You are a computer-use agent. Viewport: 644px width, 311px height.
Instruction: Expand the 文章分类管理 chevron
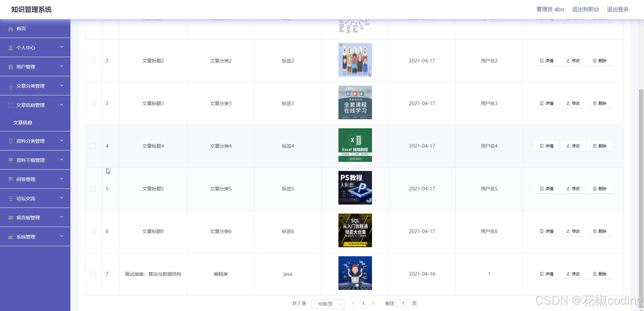[62, 86]
